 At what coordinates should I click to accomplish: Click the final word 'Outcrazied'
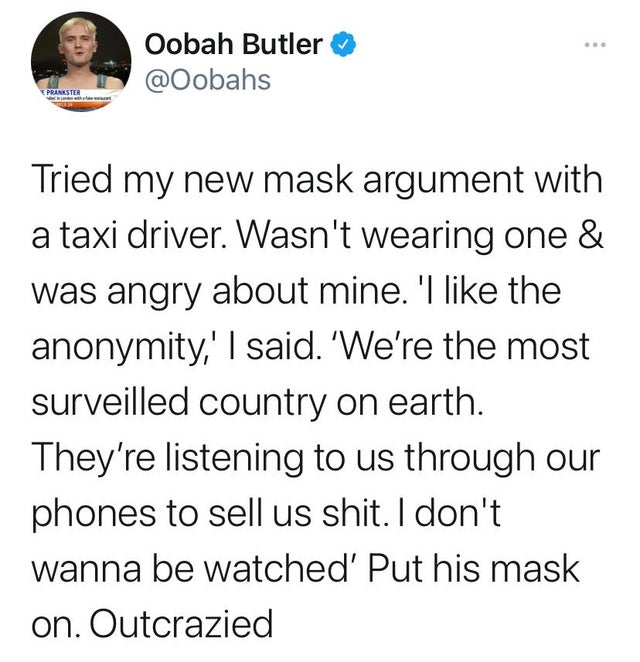coord(186,623)
